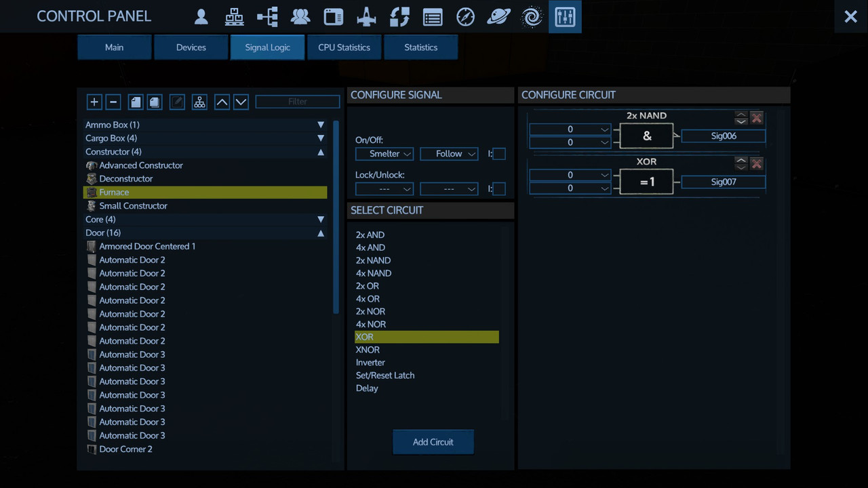Switch to the CPU Statistics tab
This screenshot has height=488, width=868.
pos(344,47)
